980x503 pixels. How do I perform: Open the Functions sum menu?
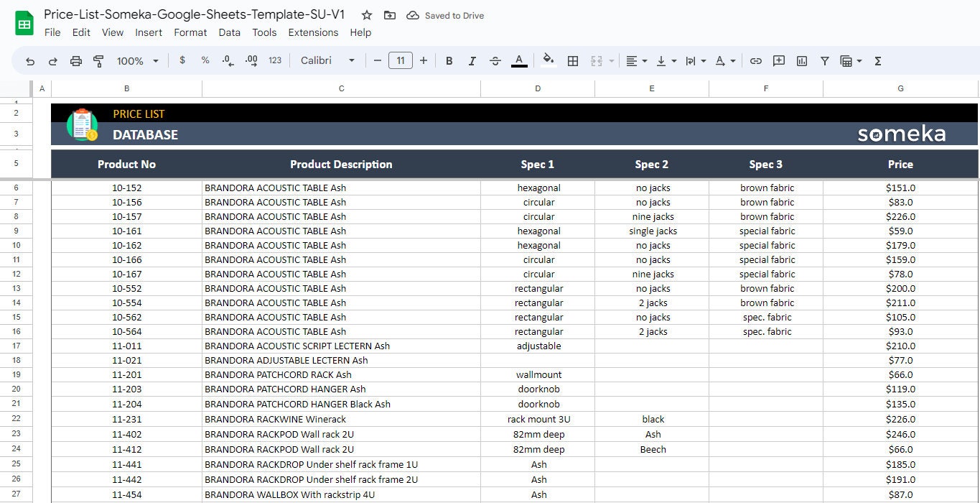(877, 60)
